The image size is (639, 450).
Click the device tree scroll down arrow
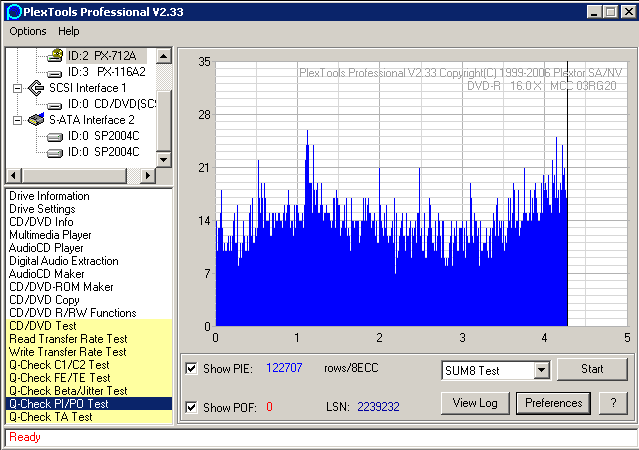coord(164,159)
